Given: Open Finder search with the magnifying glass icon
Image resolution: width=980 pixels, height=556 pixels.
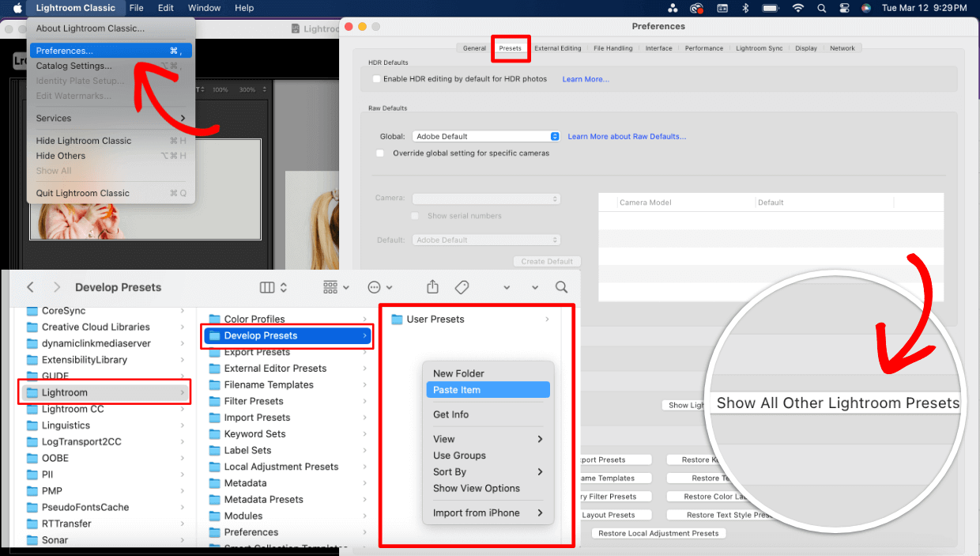Looking at the screenshot, I should coord(561,287).
